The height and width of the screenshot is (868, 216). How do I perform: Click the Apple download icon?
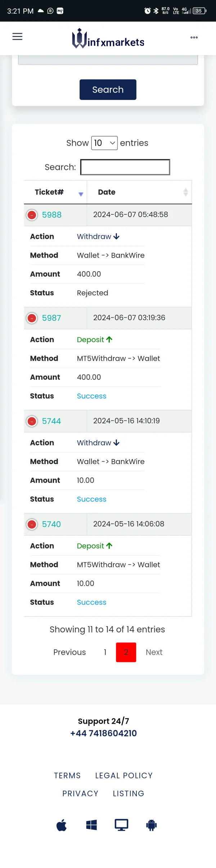[x=62, y=825]
